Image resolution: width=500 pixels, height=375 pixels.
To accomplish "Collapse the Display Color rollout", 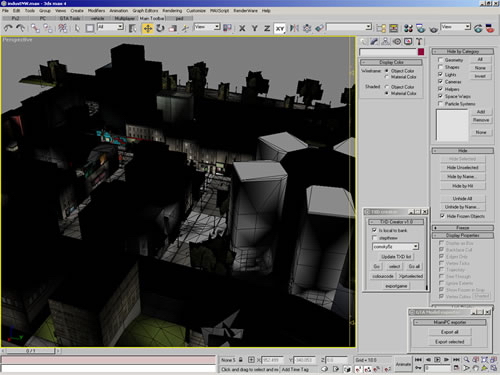I will click(391, 62).
